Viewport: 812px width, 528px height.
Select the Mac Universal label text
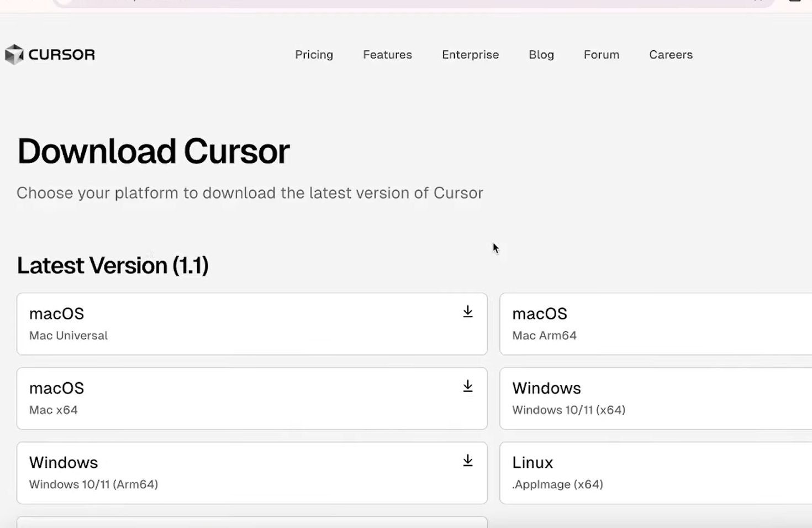68,336
